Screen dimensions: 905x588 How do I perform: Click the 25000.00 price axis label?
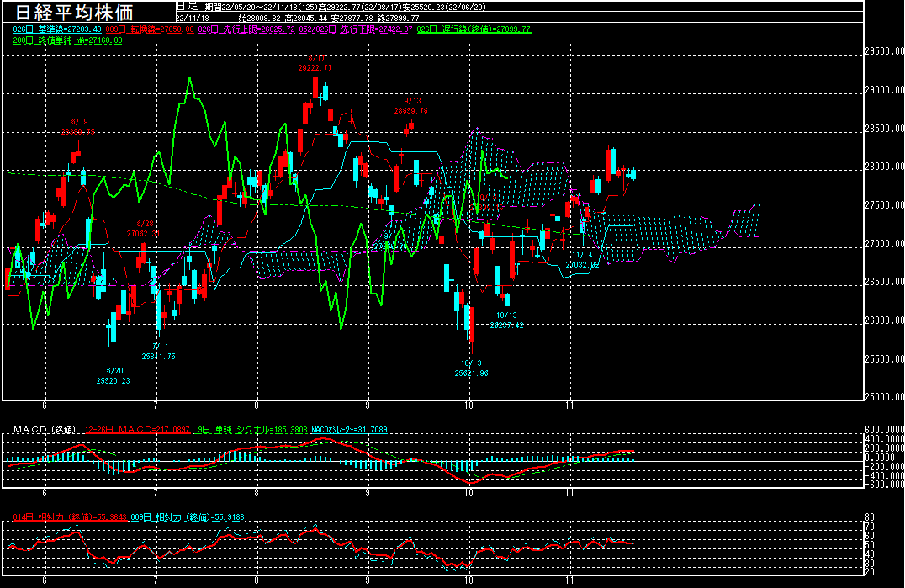[884, 397]
